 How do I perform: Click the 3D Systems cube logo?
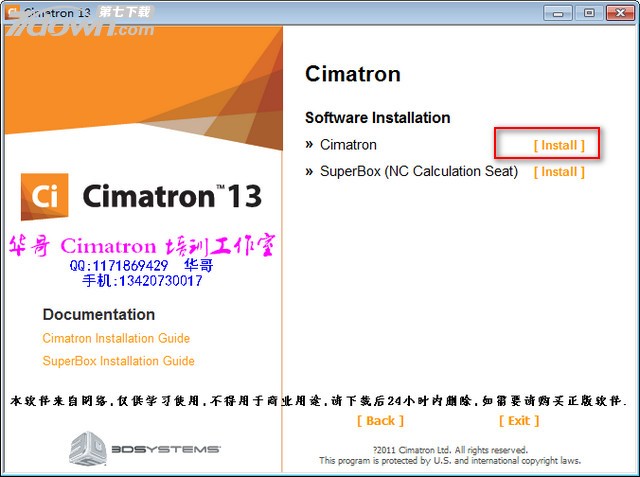point(88,448)
